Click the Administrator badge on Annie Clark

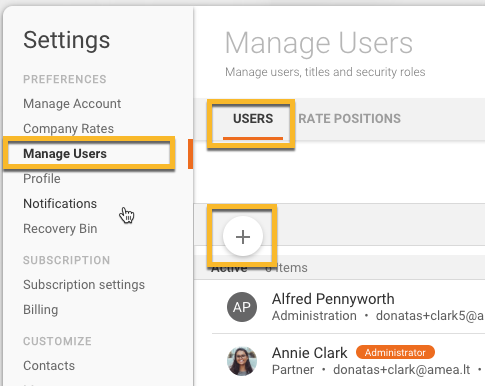(395, 352)
